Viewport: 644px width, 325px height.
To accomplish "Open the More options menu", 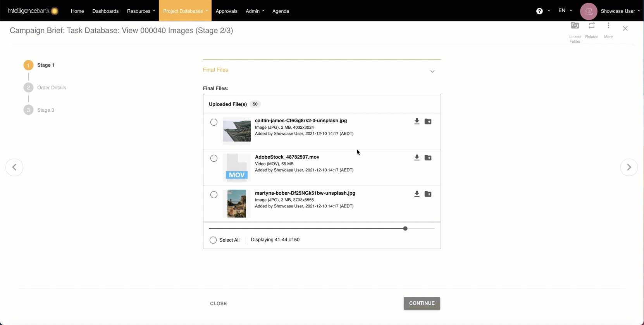I will [x=608, y=26].
